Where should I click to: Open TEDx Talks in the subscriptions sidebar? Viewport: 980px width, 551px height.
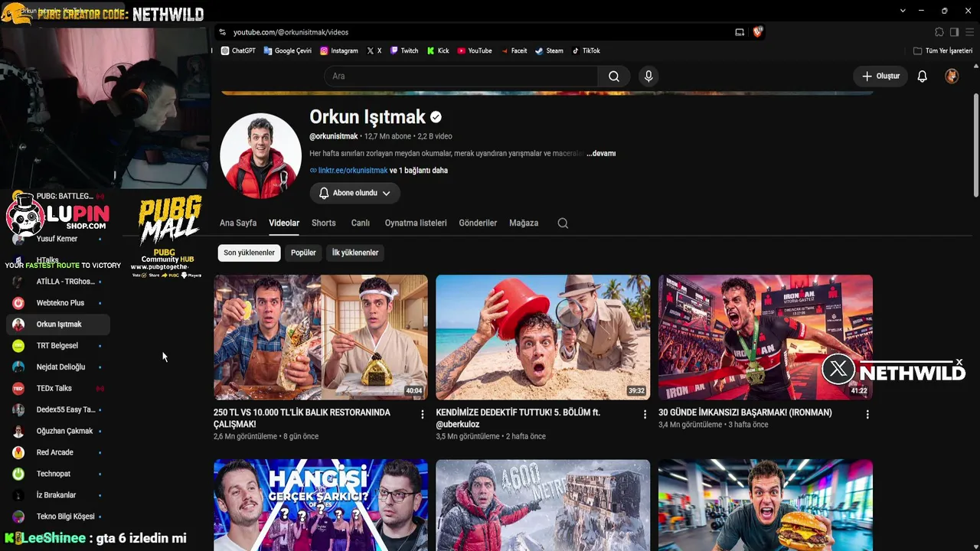click(x=58, y=389)
